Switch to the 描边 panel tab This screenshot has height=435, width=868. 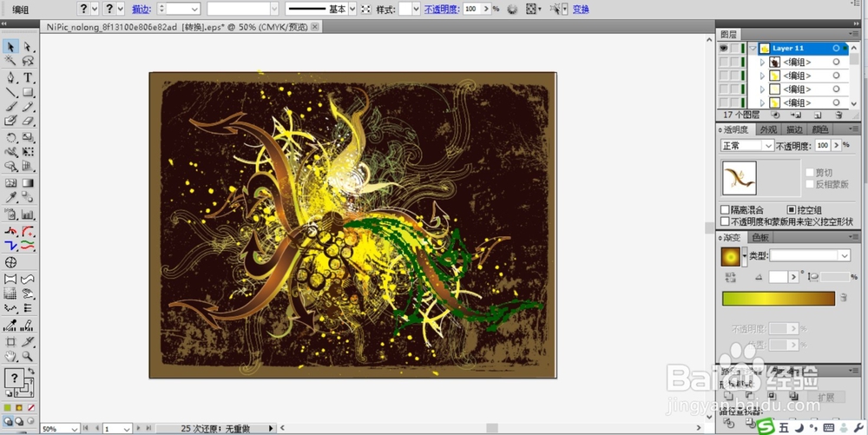(794, 129)
